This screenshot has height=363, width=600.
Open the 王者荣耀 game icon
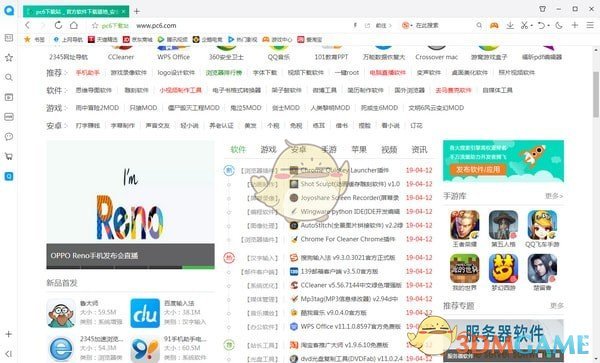pos(465,225)
